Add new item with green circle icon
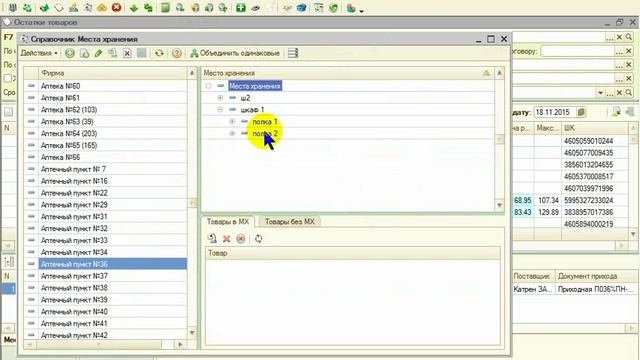 tap(70, 53)
